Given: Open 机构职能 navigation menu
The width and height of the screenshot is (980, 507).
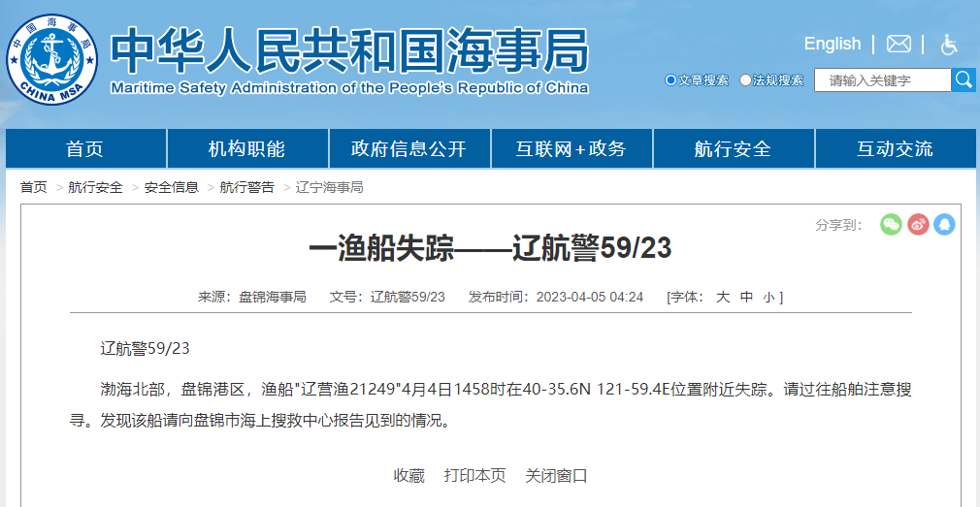Looking at the screenshot, I should (x=246, y=148).
